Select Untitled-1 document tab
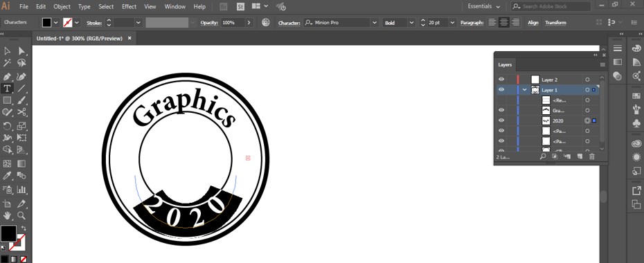 (x=80, y=38)
